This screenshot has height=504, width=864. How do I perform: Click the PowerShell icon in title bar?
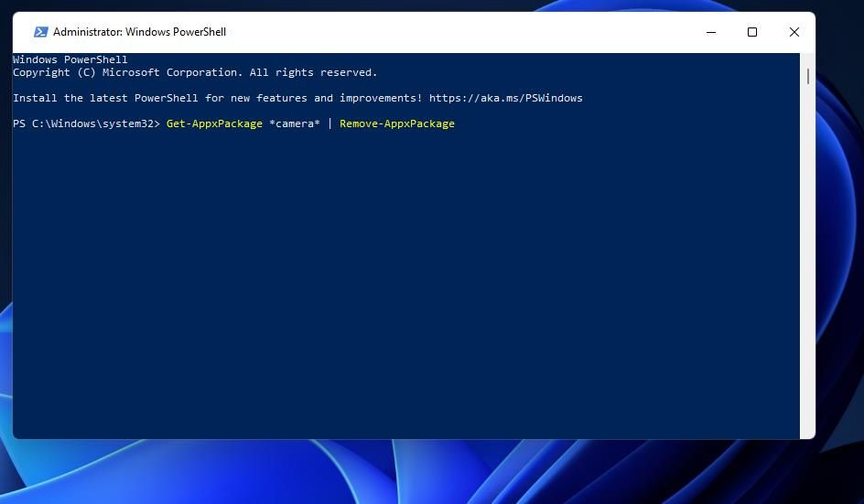pyautogui.click(x=41, y=32)
